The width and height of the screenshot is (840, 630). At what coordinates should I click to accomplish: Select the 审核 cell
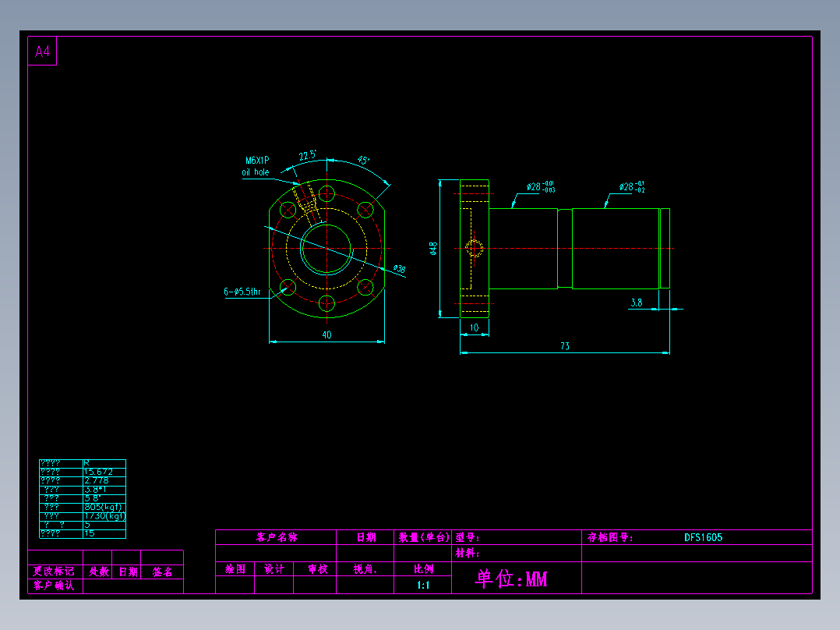(x=315, y=569)
